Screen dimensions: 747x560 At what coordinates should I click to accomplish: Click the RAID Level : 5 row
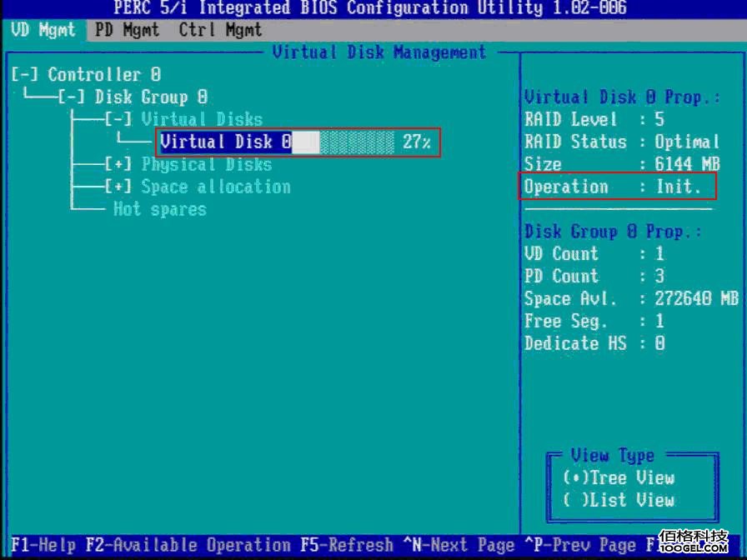[x=594, y=119]
